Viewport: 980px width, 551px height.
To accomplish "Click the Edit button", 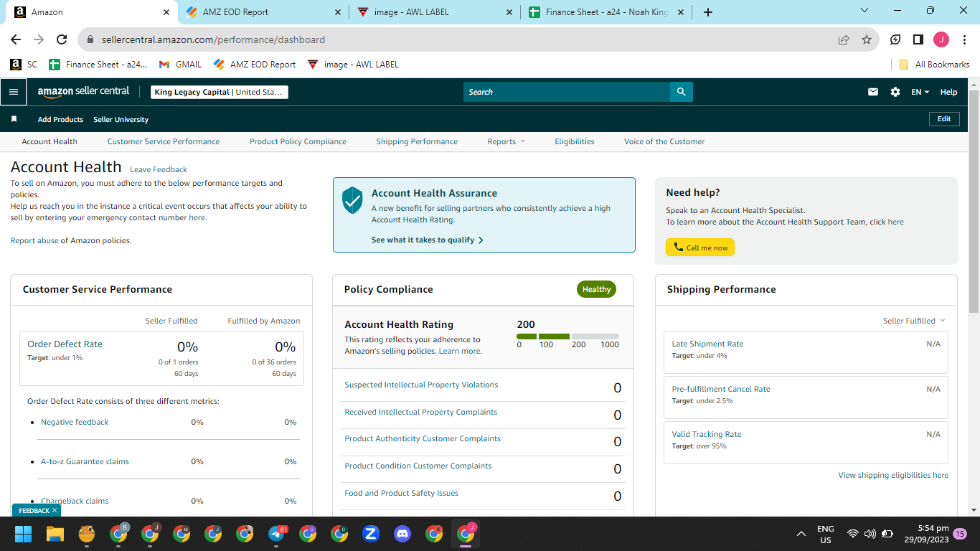I will click(x=944, y=119).
